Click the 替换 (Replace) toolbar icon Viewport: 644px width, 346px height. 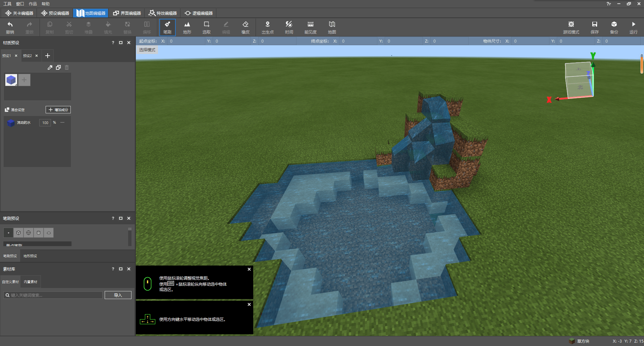(x=127, y=27)
